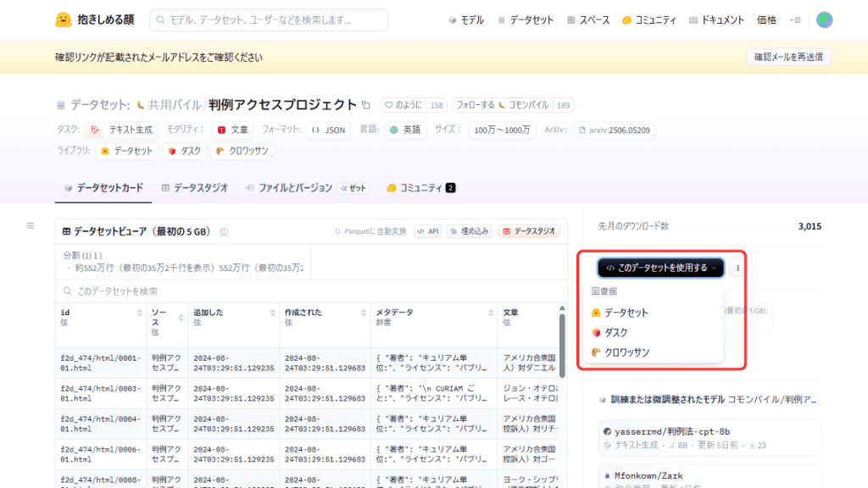The height and width of the screenshot is (488, 868).
Task: Open 価格 pricing link
Action: [x=766, y=20]
